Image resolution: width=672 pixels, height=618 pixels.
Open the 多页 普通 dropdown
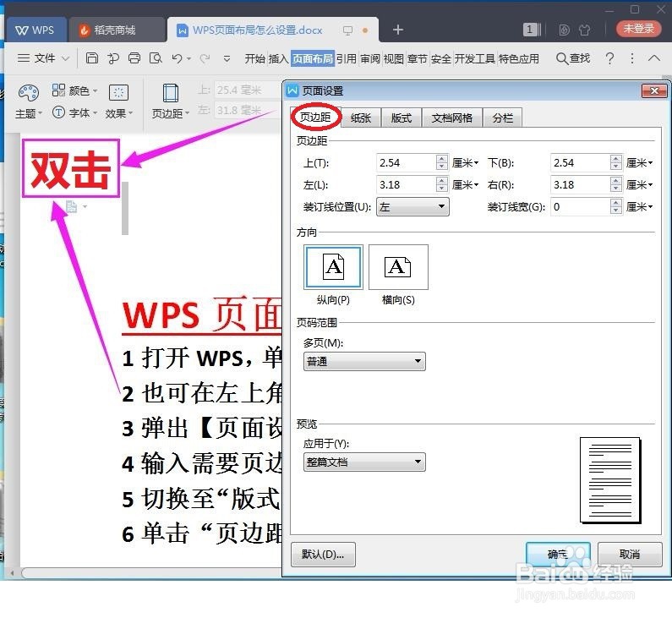tap(364, 362)
